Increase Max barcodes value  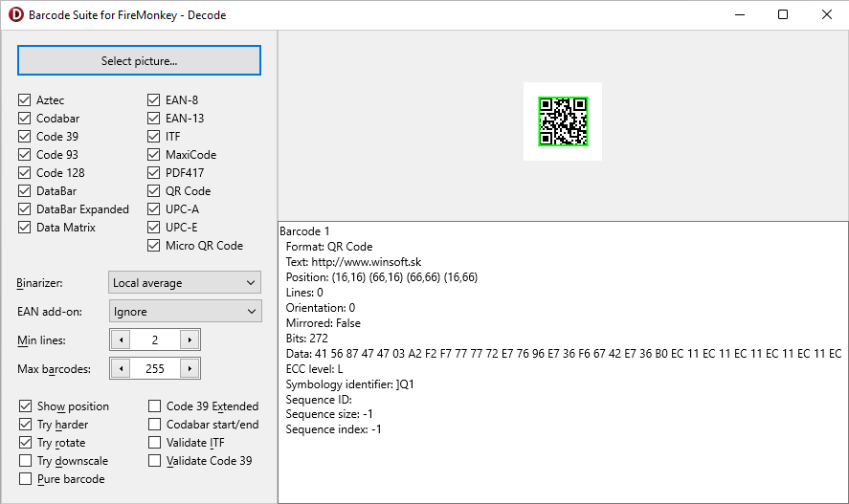pyautogui.click(x=190, y=368)
